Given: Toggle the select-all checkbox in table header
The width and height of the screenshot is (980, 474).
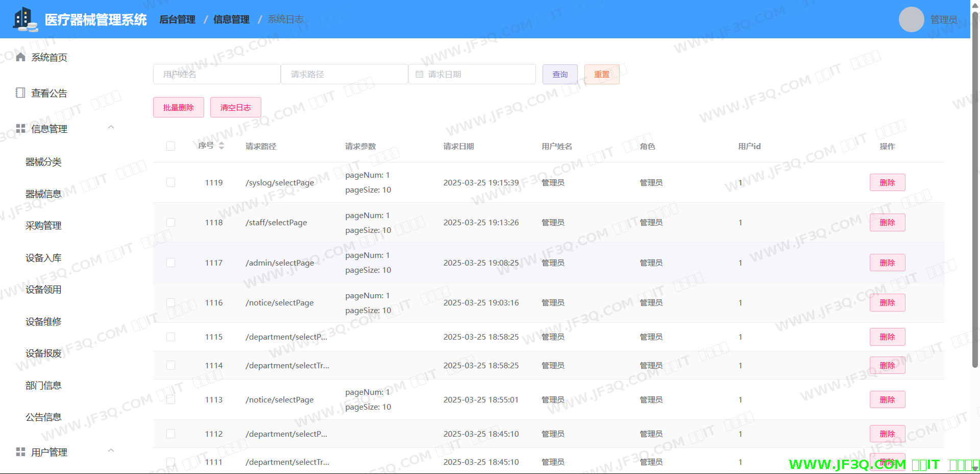Looking at the screenshot, I should tap(170, 147).
